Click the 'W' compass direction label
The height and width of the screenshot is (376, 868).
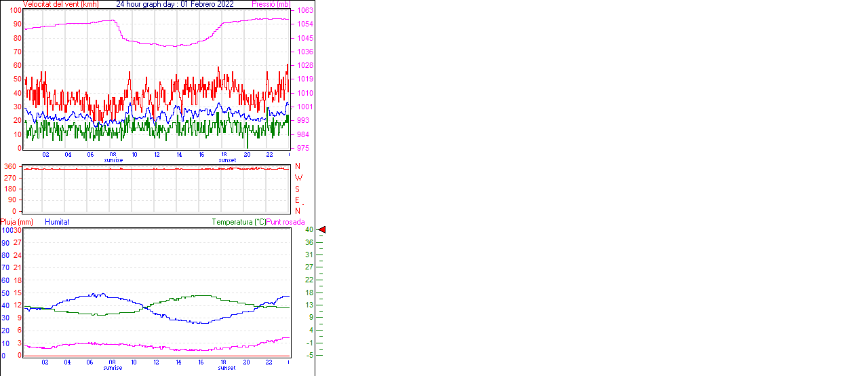coord(298,178)
